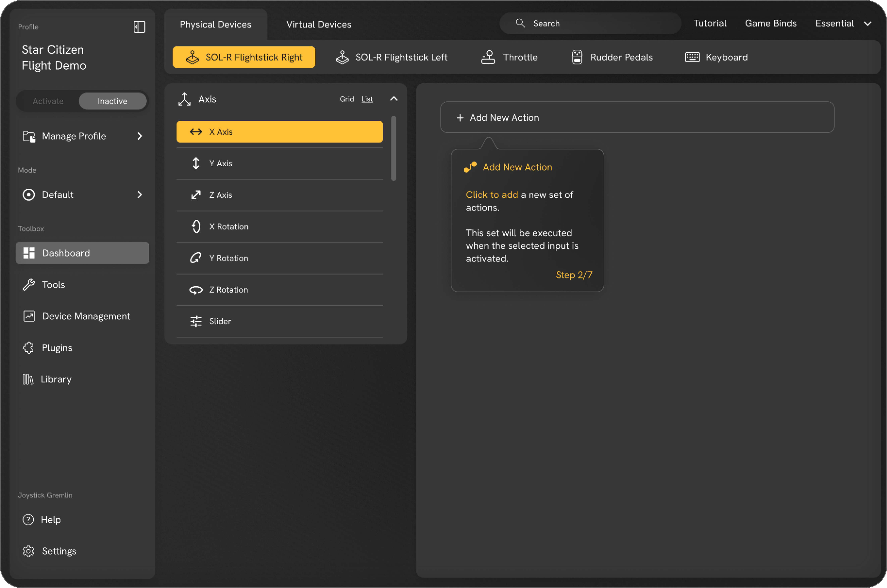Click the Help question mark icon
This screenshot has width=887, height=588.
tap(28, 520)
